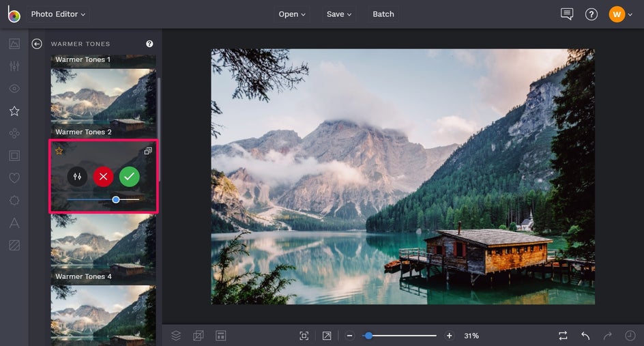Undo the last action

coord(585,336)
